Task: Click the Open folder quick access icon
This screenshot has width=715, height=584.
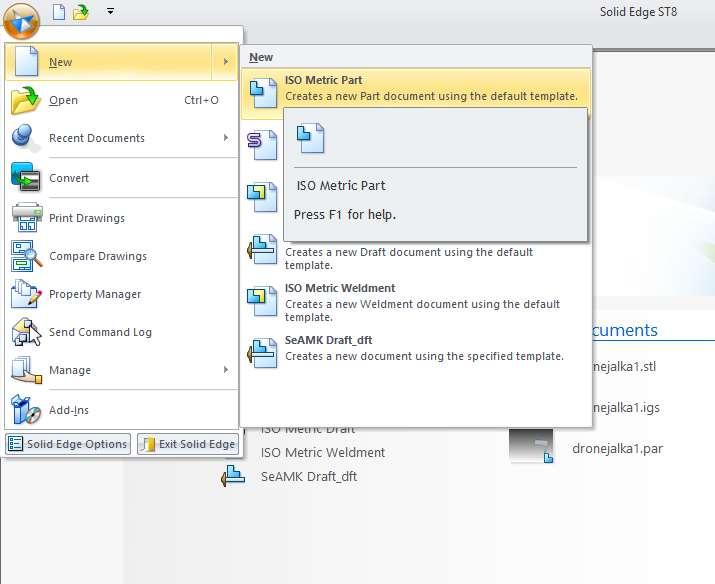Action: [81, 12]
